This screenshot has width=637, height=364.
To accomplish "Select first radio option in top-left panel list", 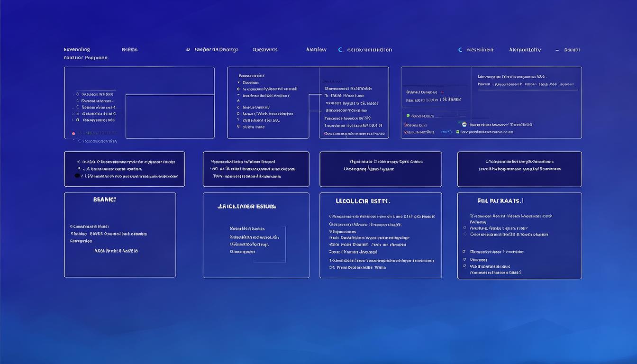I will click(77, 94).
